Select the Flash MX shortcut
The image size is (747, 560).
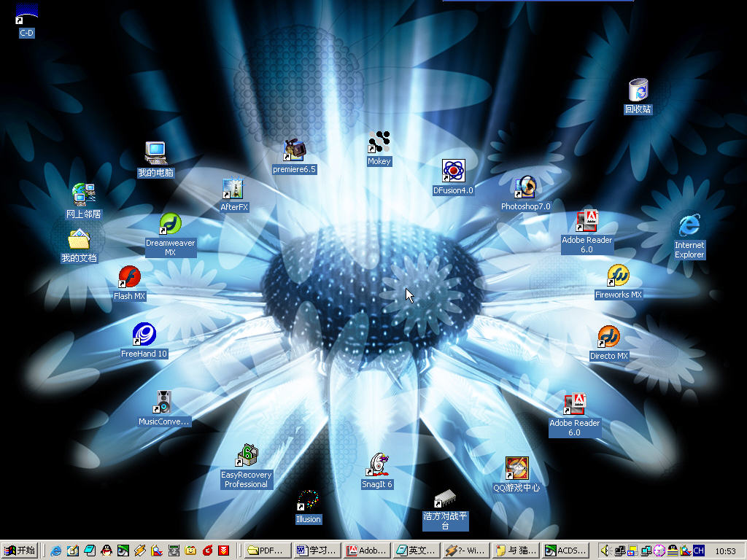(130, 283)
